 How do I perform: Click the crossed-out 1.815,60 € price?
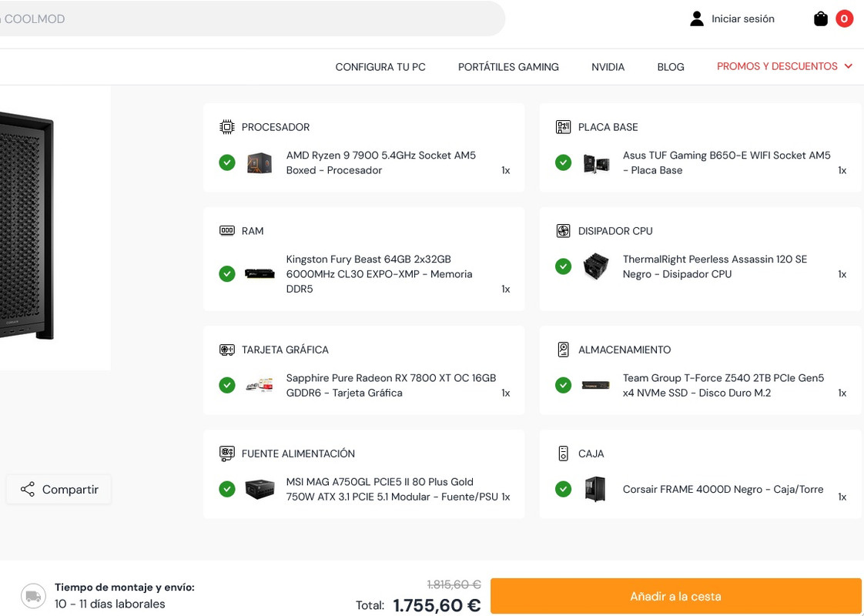[x=454, y=584]
